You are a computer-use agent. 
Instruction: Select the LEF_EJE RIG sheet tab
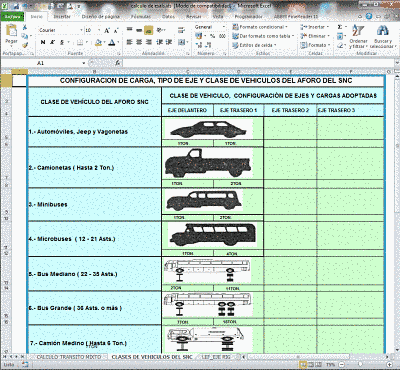(216, 357)
